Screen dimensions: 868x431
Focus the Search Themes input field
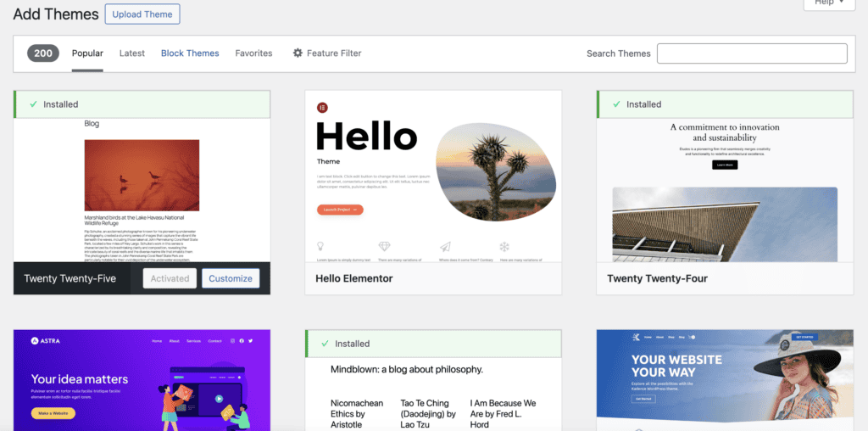[752, 53]
